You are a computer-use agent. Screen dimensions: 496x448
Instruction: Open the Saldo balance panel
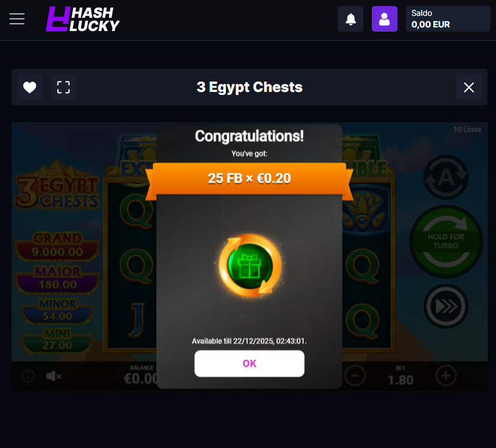point(448,19)
